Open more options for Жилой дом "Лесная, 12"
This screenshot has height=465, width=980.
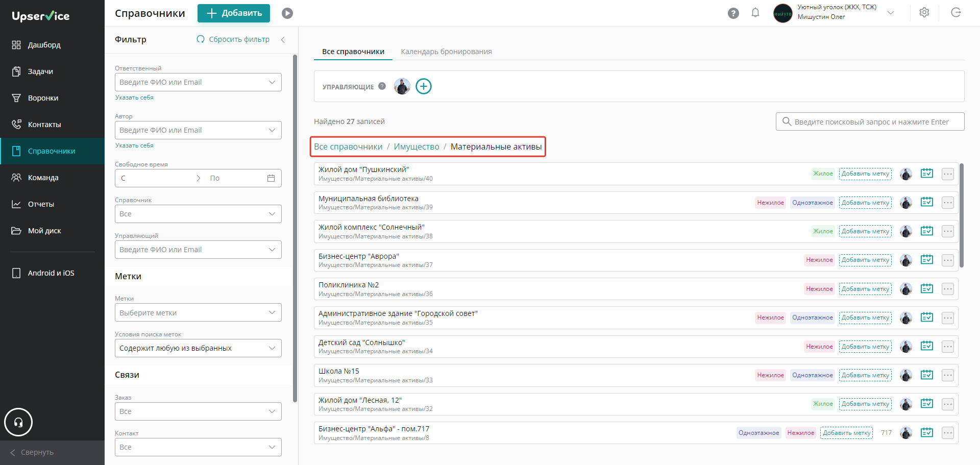point(948,404)
